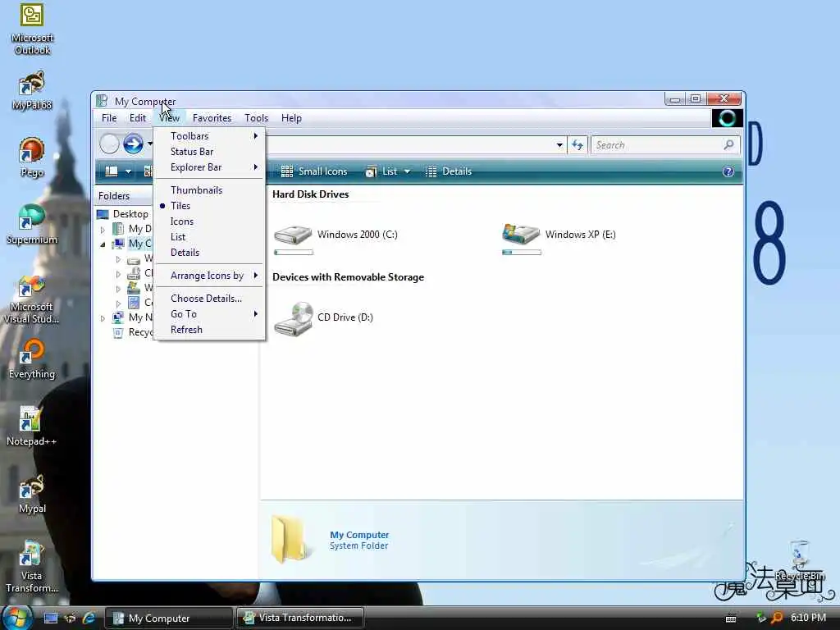Click Show Desktop quick launch icon
Viewport: 840px width, 630px height.
click(x=50, y=618)
